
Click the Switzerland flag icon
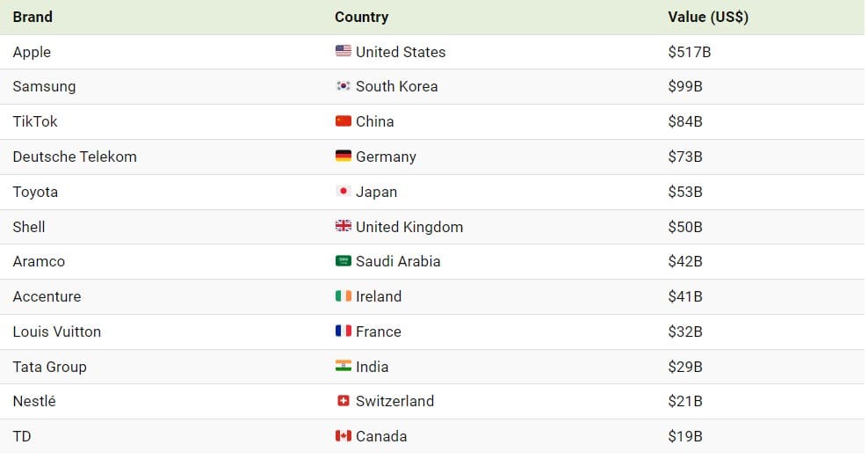click(x=343, y=401)
